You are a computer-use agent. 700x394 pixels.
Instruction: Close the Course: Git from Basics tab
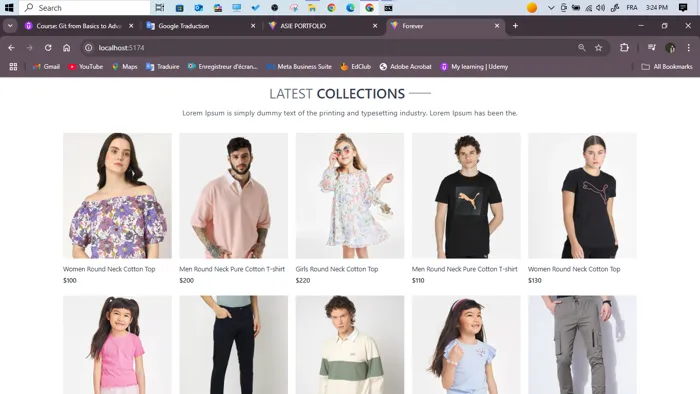click(x=131, y=26)
